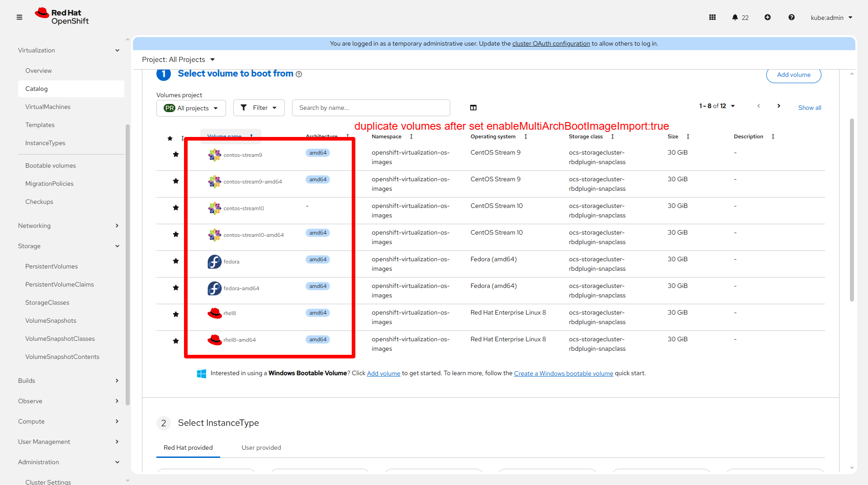Open the Volumes project All projects dropdown
Image resolution: width=868 pixels, height=485 pixels.
[x=191, y=108]
